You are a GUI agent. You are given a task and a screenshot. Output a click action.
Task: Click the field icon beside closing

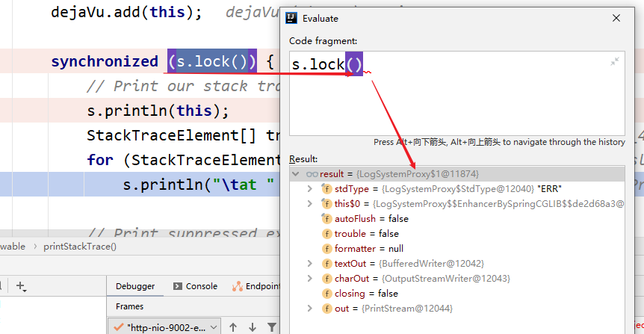tap(326, 294)
